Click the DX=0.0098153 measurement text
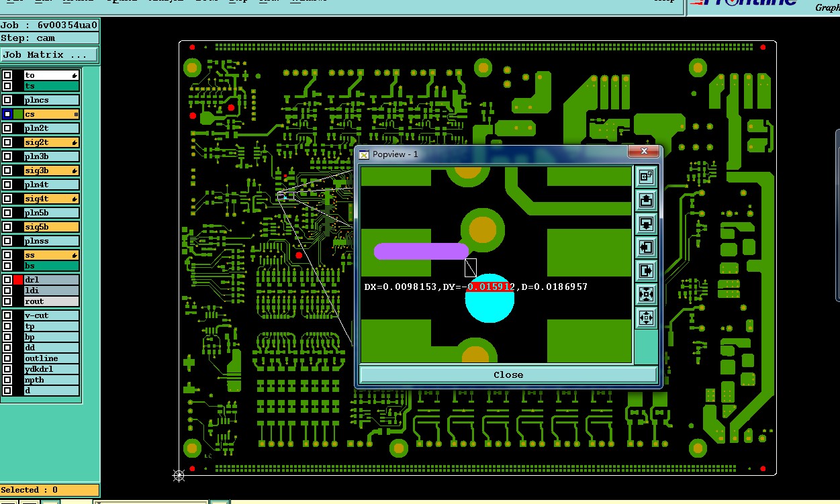 coord(401,287)
